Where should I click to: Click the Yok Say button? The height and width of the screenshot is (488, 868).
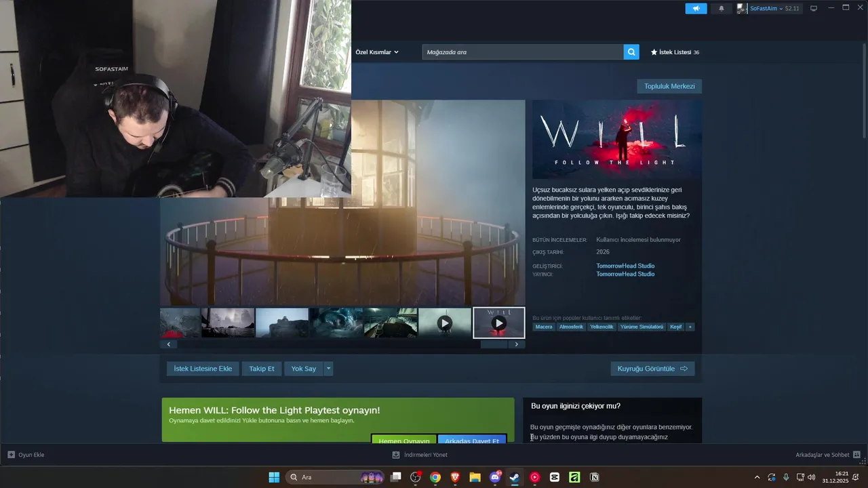click(304, 369)
